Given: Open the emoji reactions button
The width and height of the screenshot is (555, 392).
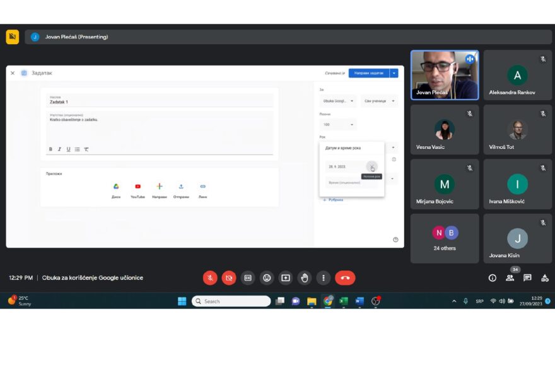Looking at the screenshot, I should coord(267,278).
